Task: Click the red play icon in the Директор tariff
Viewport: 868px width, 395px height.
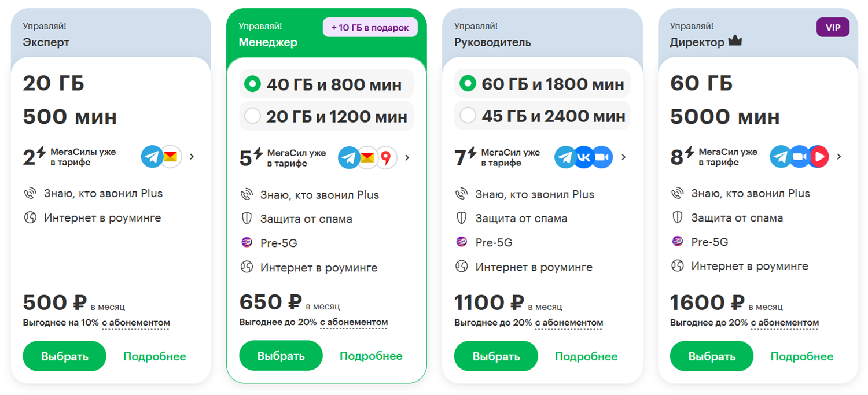Action: point(819,157)
